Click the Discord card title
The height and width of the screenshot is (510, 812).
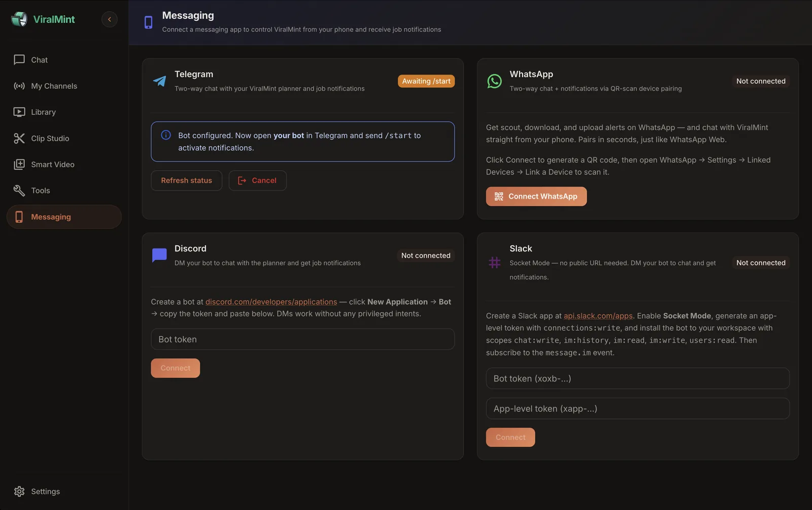(190, 248)
